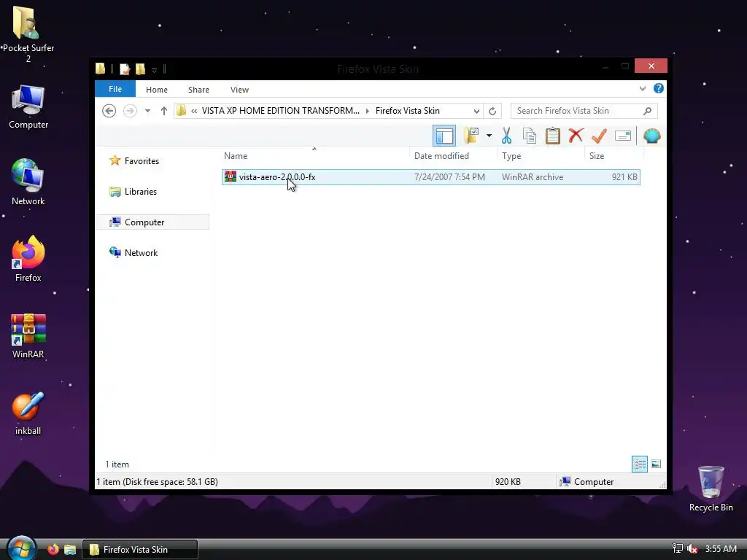
Task: Click the rename toolbar icon
Action: 623,136
